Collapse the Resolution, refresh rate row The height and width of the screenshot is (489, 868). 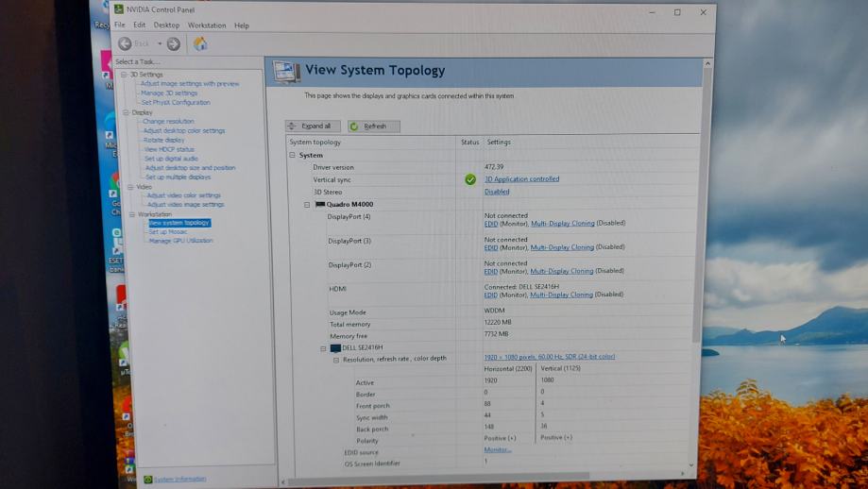point(336,360)
